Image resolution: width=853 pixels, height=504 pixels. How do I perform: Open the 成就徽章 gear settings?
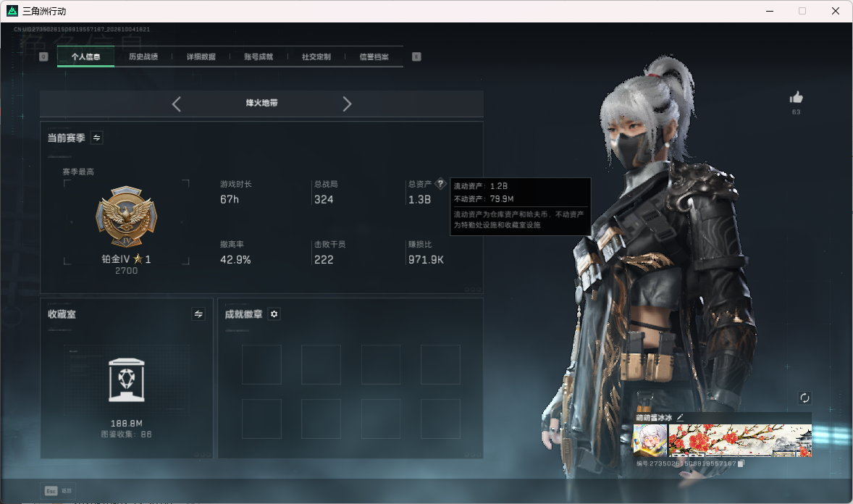[x=274, y=314]
